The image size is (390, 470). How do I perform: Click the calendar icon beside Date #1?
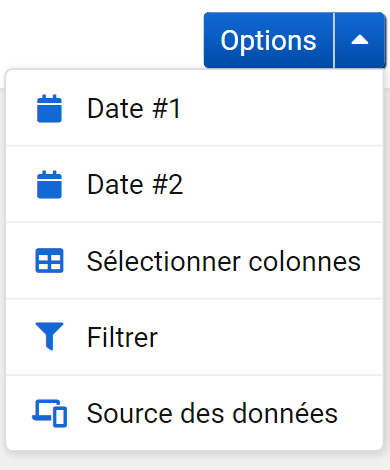pyautogui.click(x=49, y=108)
